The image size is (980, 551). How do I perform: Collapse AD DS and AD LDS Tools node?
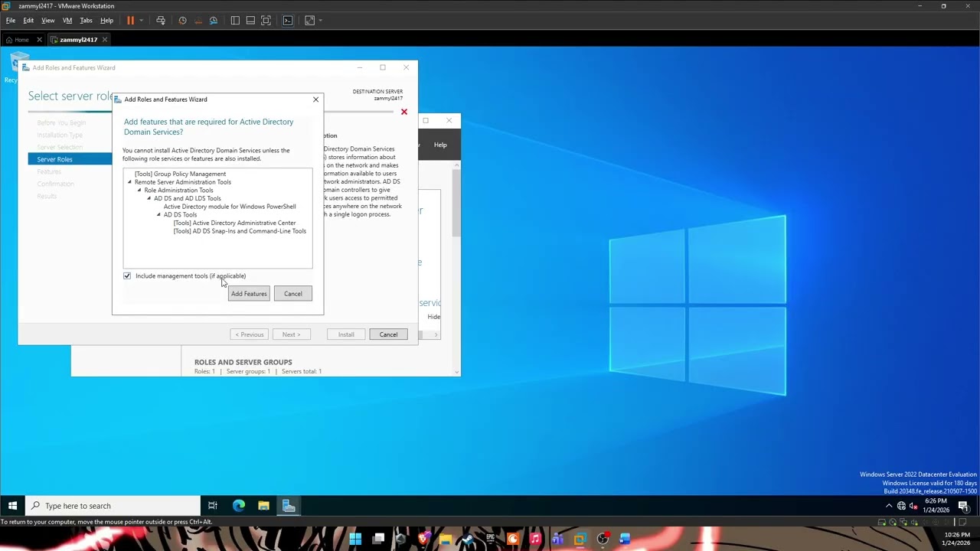(149, 198)
